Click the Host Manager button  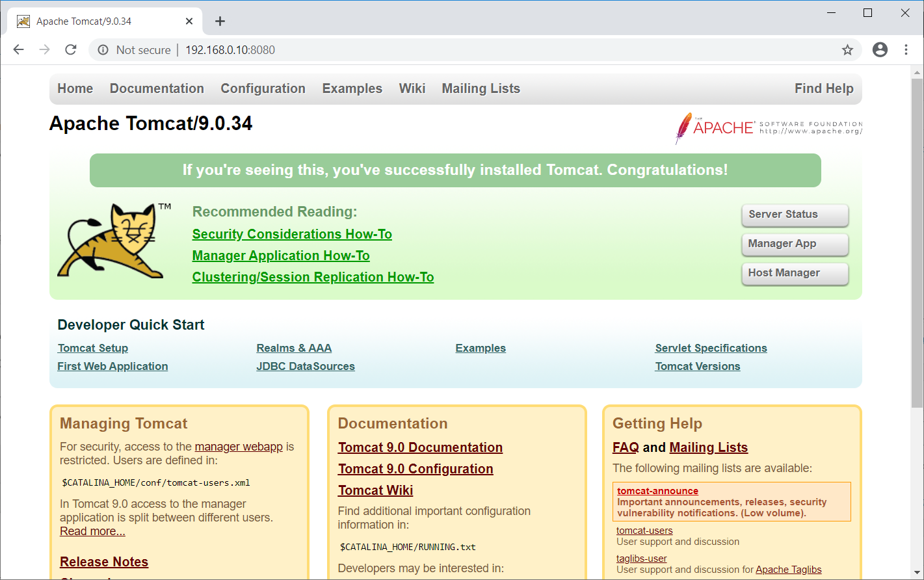point(795,273)
